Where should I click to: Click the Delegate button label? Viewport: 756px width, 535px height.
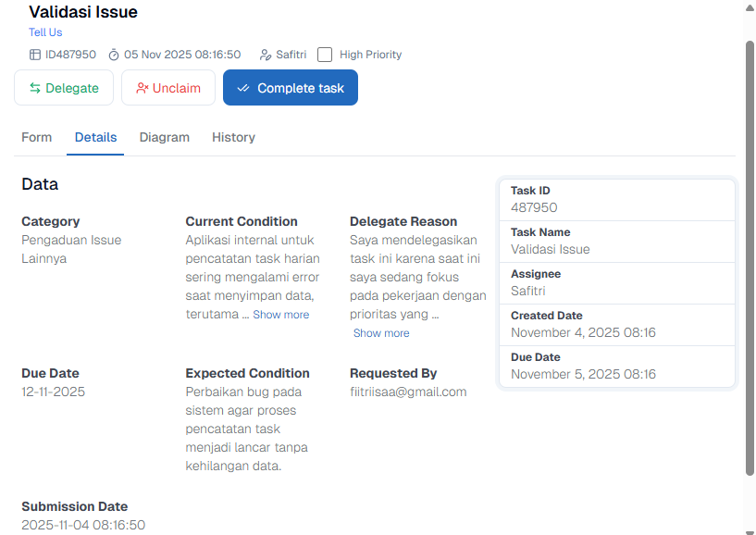click(72, 88)
